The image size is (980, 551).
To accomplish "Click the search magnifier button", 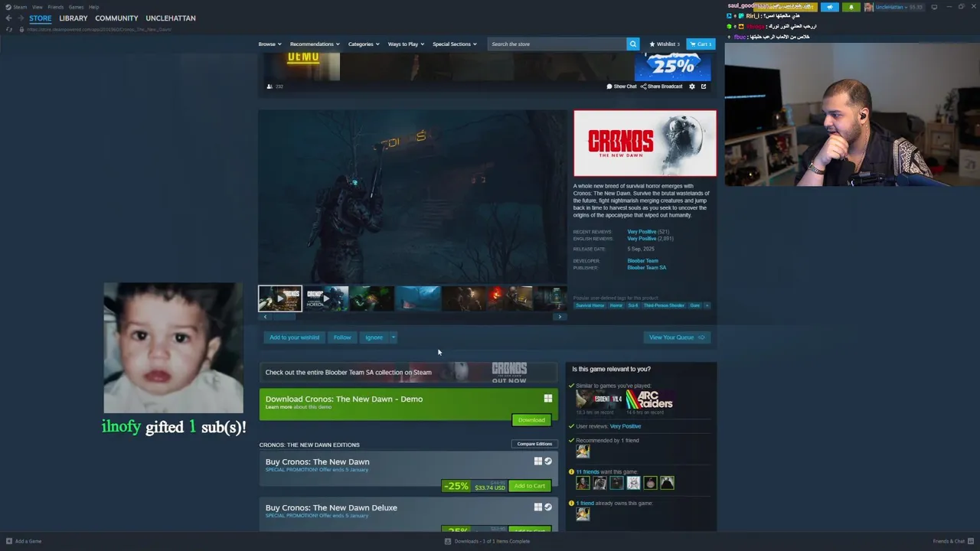I will 632,44.
